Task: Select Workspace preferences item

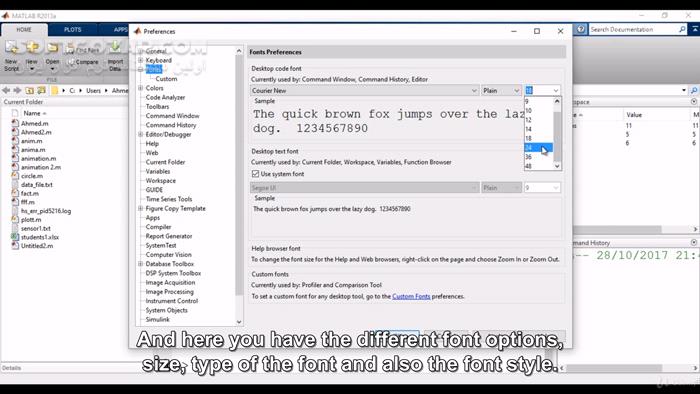Action: click(161, 181)
